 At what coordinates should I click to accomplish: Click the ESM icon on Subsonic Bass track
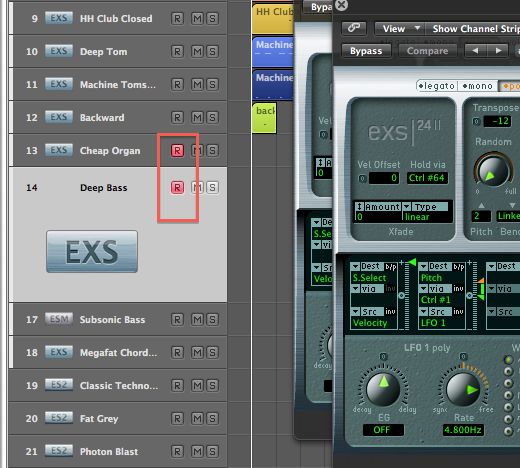(59, 319)
